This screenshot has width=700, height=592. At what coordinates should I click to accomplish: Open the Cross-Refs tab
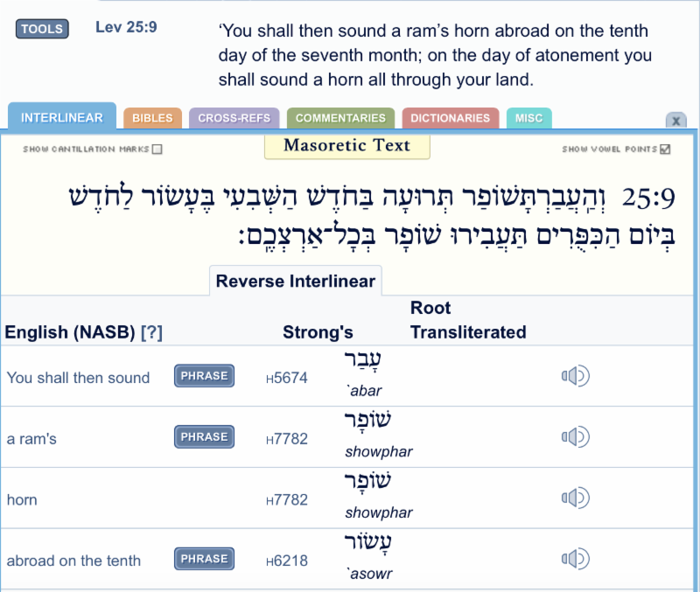[x=234, y=118]
